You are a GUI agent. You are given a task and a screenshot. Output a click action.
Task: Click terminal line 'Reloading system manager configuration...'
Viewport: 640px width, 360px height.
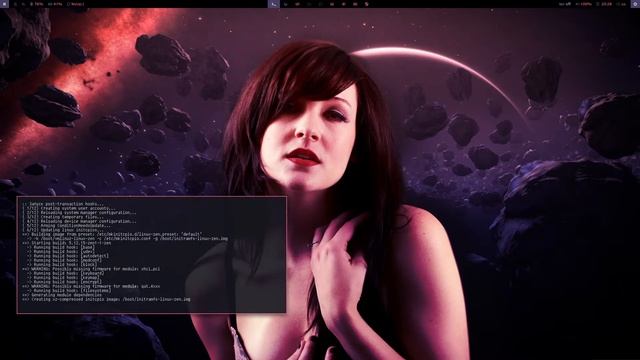click(80, 213)
